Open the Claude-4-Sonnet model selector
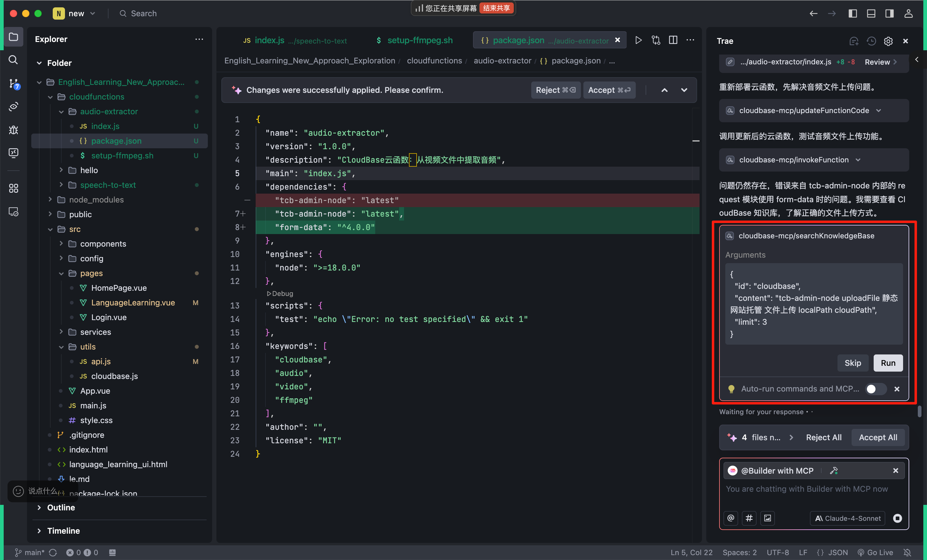This screenshot has height=560, width=927. pyautogui.click(x=847, y=518)
